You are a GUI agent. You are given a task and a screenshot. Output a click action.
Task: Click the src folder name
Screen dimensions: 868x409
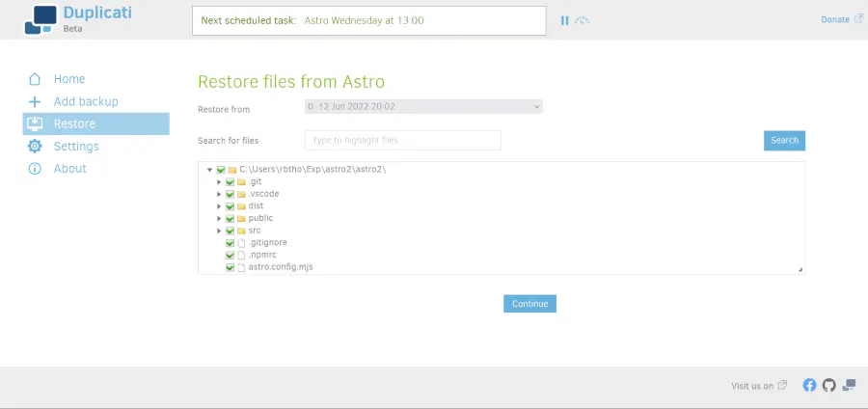click(255, 231)
